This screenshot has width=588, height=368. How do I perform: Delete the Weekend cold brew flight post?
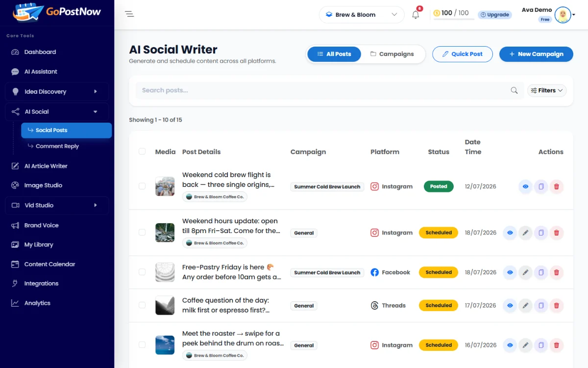[557, 186]
